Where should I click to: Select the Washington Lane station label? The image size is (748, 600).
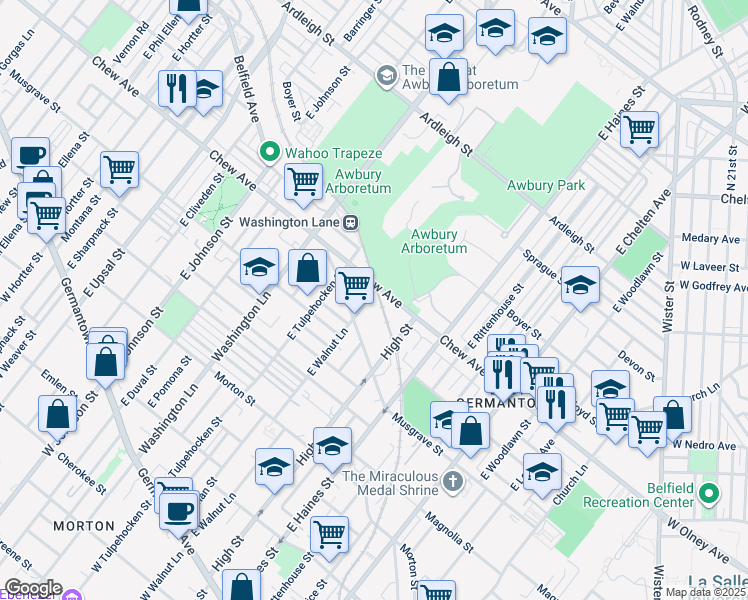pos(290,222)
